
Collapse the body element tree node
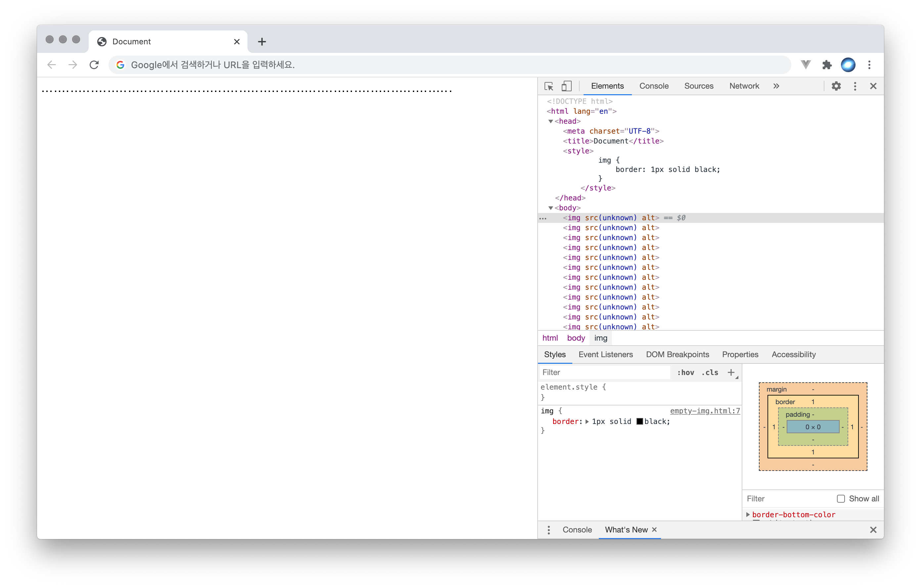551,208
